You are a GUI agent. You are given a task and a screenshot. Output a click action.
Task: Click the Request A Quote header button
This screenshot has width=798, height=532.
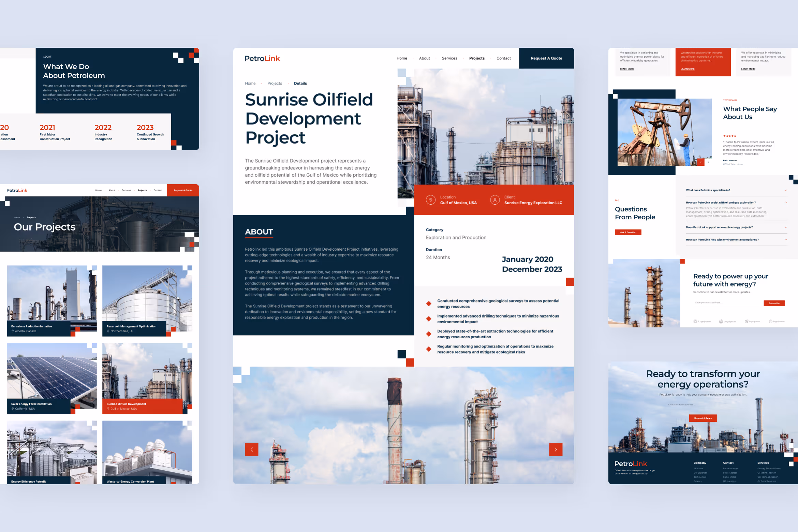(x=546, y=58)
